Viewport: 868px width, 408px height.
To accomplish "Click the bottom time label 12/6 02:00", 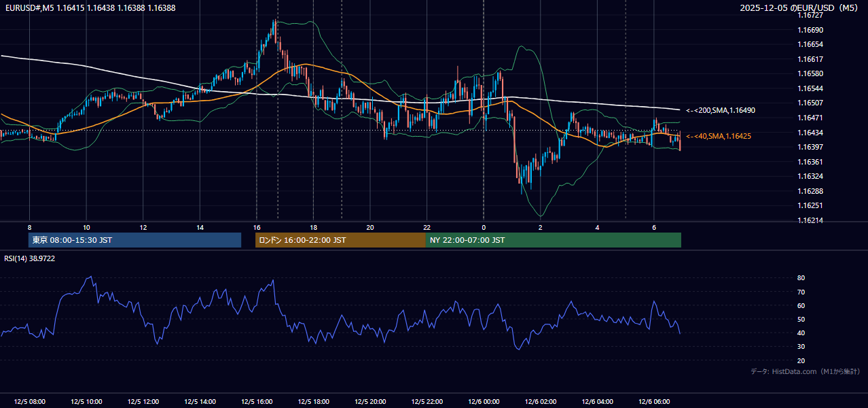I will click(541, 402).
